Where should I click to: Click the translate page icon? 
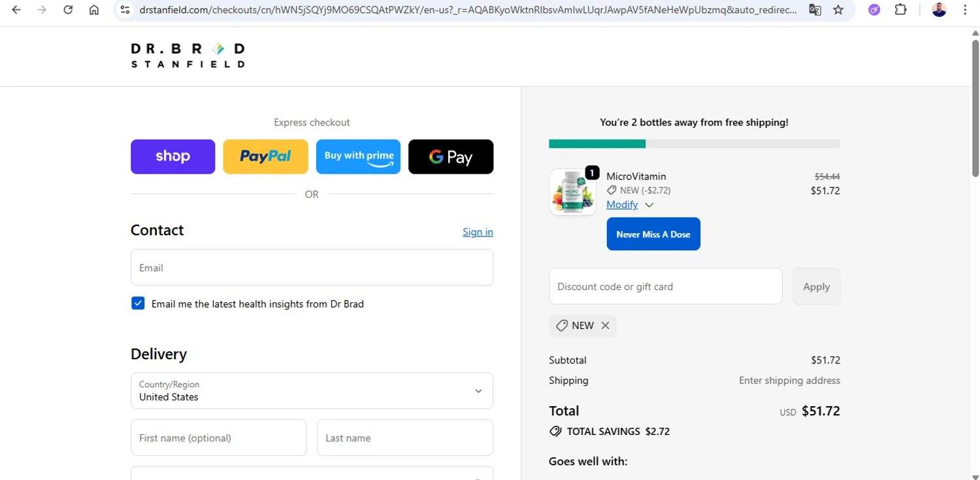[815, 10]
